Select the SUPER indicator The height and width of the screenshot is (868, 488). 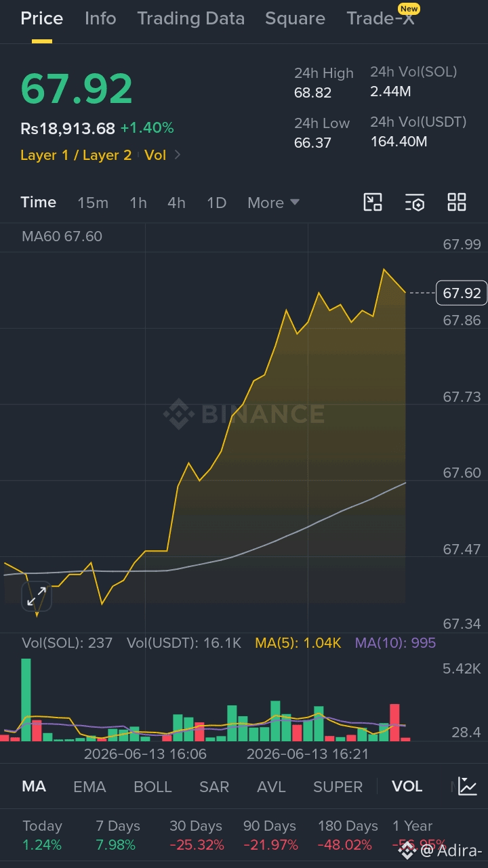point(338,787)
